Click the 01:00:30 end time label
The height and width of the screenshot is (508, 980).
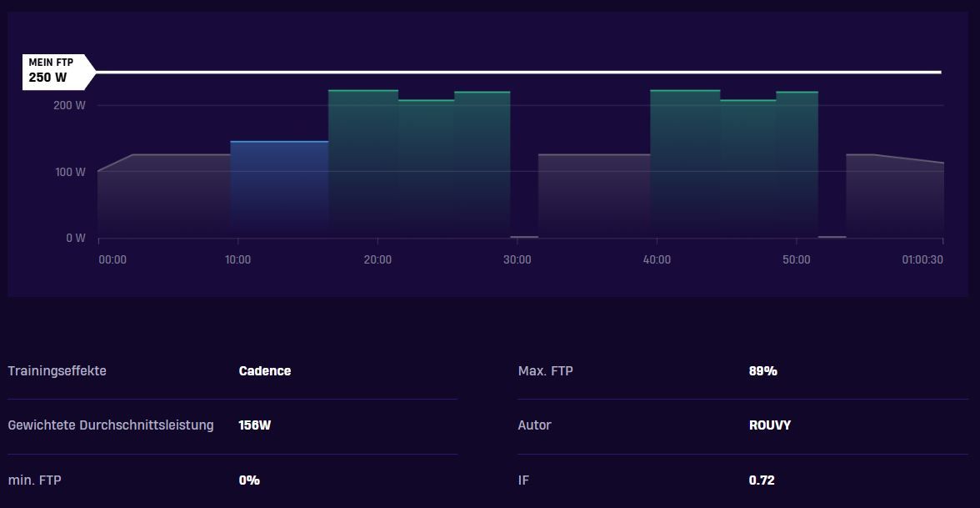coord(922,259)
